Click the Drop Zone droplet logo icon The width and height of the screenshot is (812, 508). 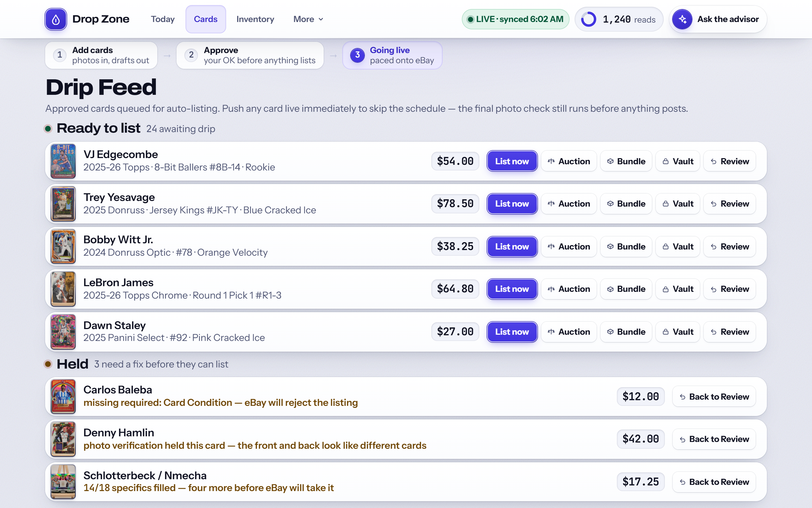(56, 19)
